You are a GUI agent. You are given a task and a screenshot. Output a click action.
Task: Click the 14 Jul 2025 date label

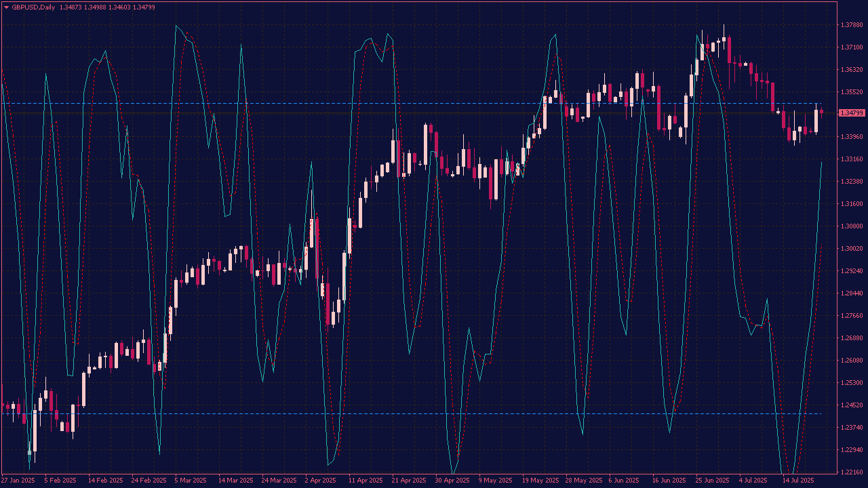[x=797, y=481]
